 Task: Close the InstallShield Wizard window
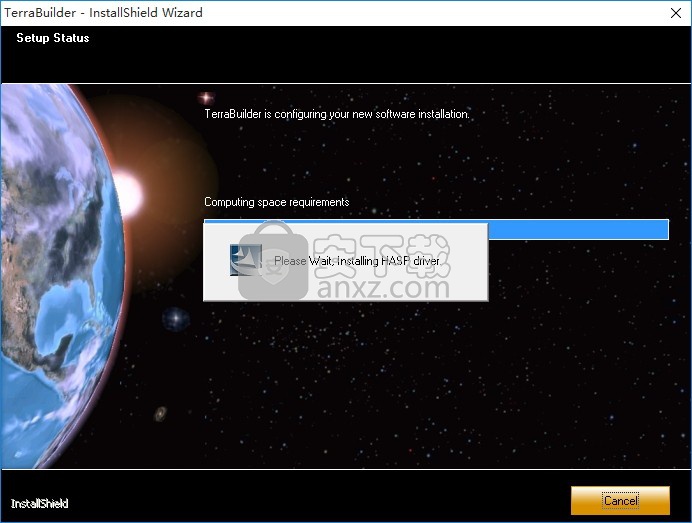point(676,13)
